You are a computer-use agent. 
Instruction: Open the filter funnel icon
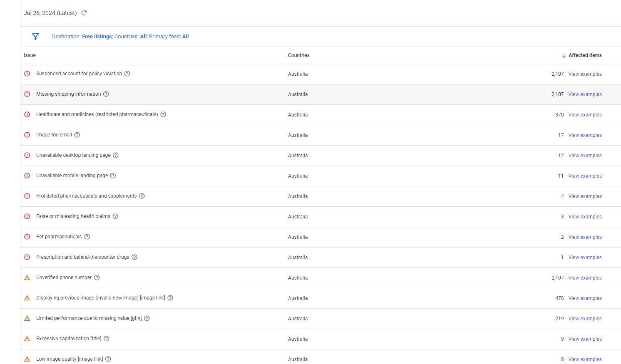click(x=35, y=37)
